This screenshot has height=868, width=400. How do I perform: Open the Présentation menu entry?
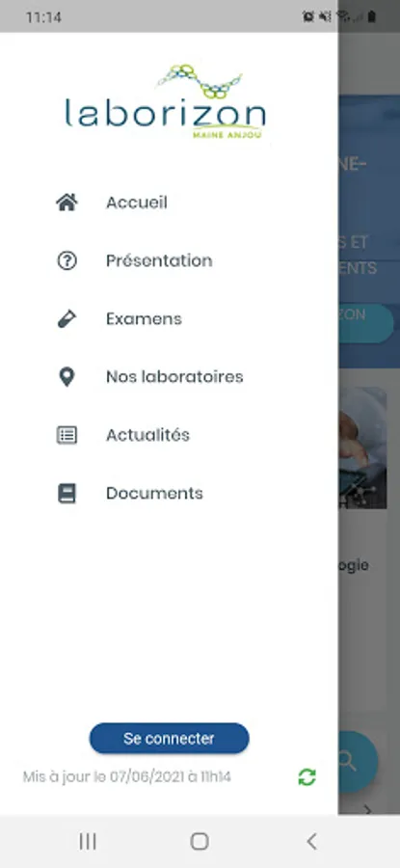coord(159,260)
